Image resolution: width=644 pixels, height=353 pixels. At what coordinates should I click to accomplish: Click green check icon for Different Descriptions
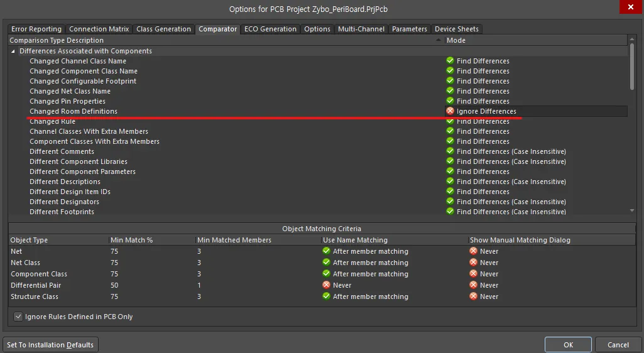point(450,181)
